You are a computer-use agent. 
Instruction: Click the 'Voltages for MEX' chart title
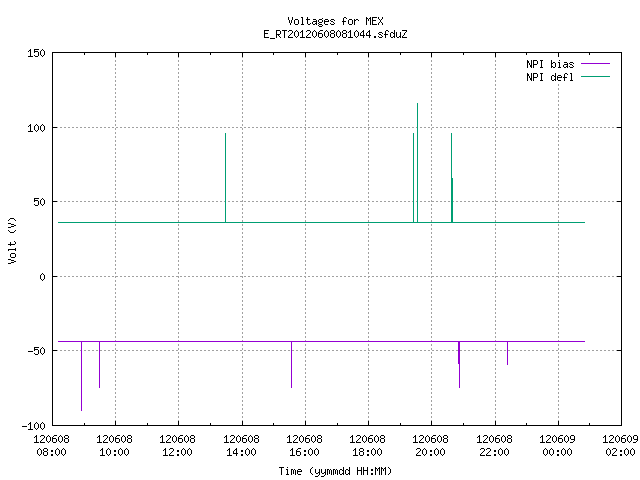(335, 21)
